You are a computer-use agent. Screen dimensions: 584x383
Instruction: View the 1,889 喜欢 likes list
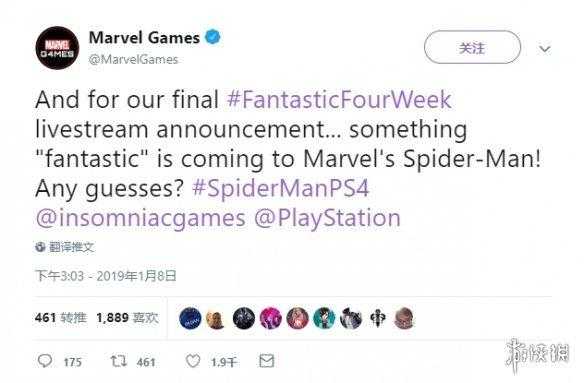[x=127, y=318]
